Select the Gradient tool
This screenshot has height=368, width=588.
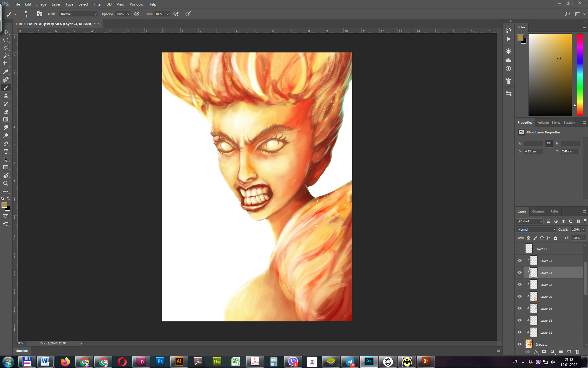[6, 120]
